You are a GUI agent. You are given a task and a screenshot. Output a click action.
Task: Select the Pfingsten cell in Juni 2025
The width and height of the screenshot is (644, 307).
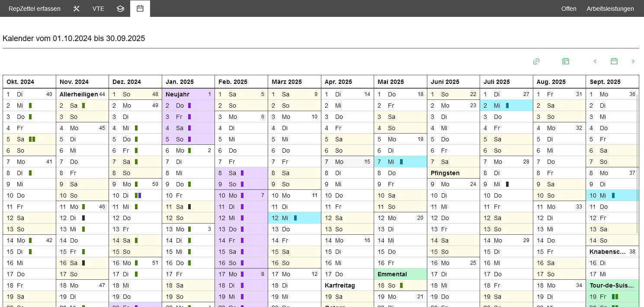453,173
